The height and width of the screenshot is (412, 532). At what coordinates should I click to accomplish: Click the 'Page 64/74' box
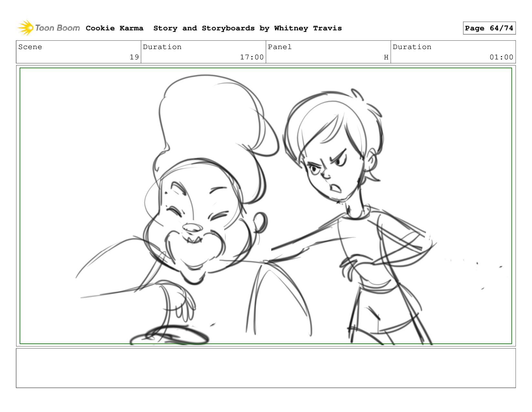pos(489,28)
